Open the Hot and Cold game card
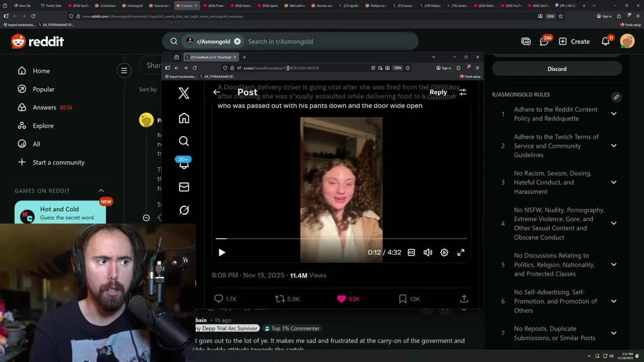644x362 pixels. 60,213
